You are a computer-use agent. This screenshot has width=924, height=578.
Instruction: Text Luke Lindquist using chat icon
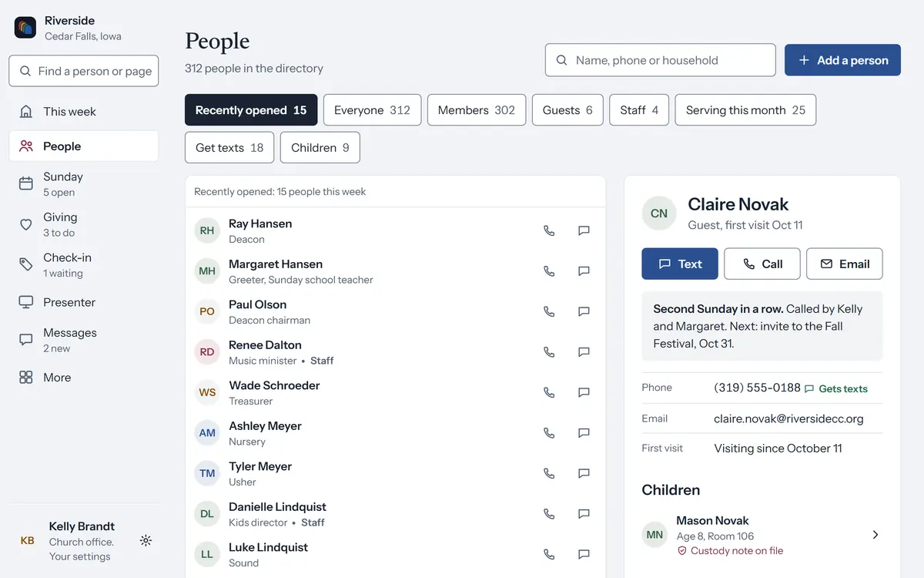tap(584, 554)
